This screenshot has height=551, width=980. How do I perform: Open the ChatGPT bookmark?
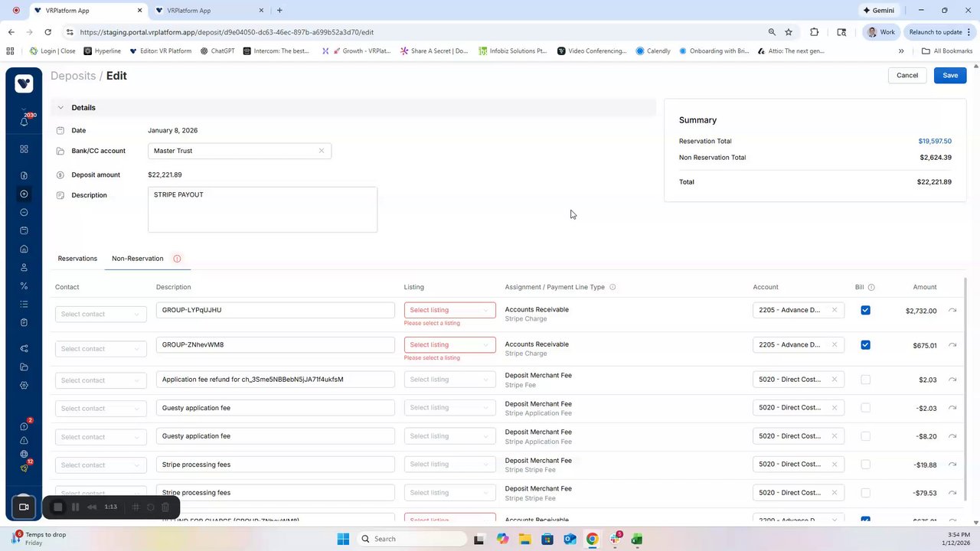point(217,51)
